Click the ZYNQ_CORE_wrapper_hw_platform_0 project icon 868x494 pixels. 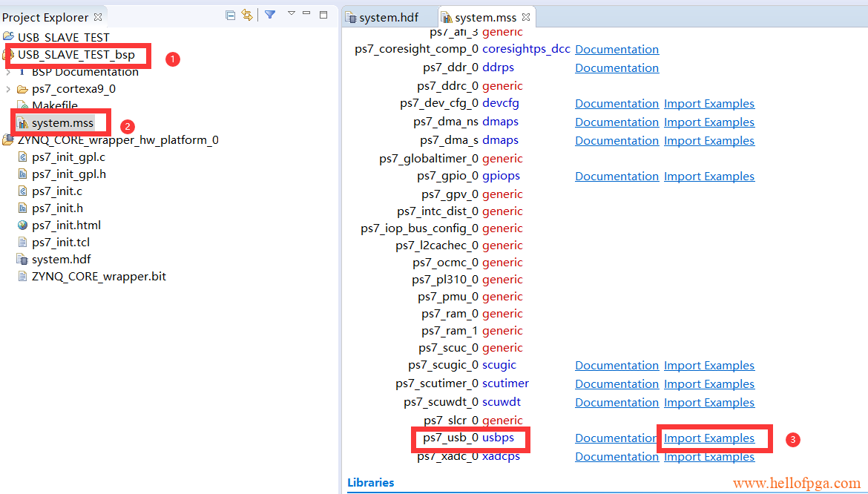click(x=8, y=140)
